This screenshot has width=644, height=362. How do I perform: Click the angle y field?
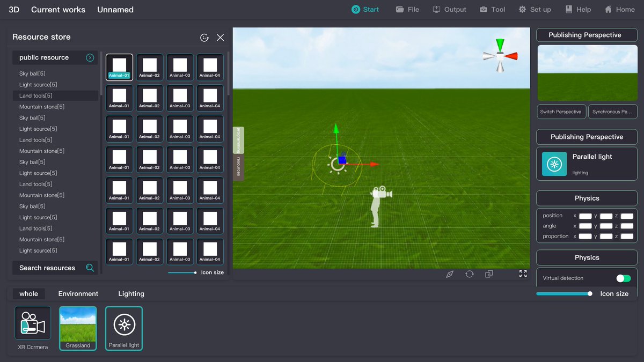[x=606, y=226]
